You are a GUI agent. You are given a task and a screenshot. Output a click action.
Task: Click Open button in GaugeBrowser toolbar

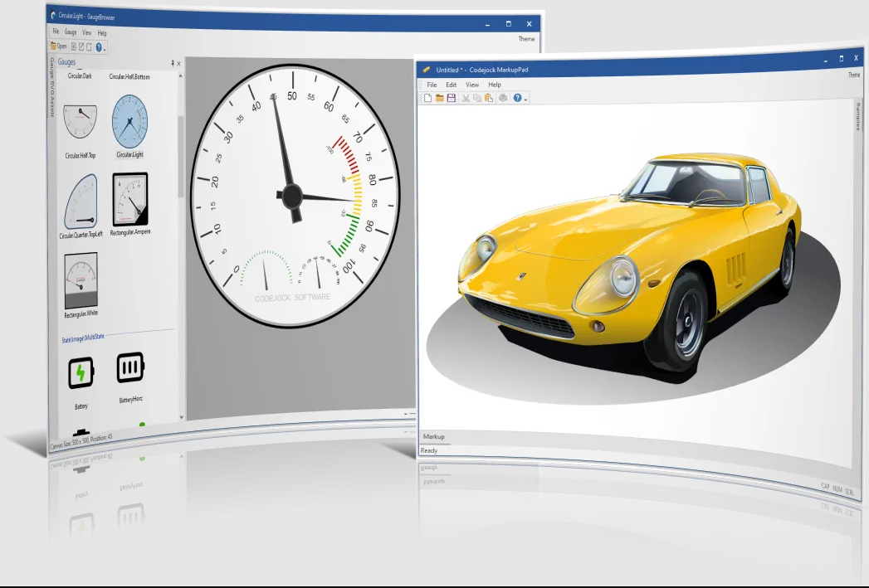pyautogui.click(x=58, y=46)
